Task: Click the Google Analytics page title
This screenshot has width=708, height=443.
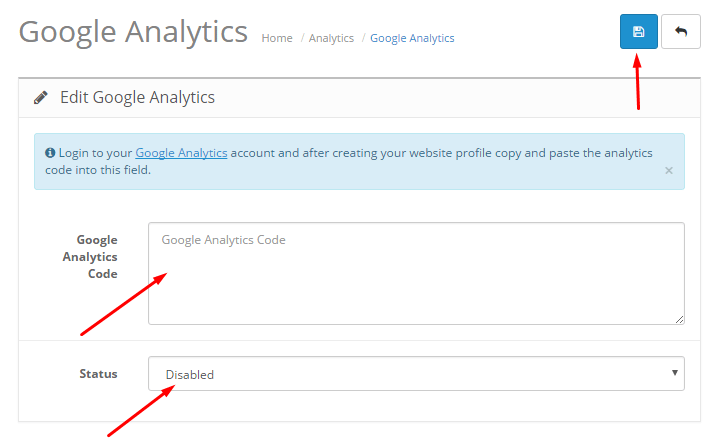Action: click(x=133, y=32)
